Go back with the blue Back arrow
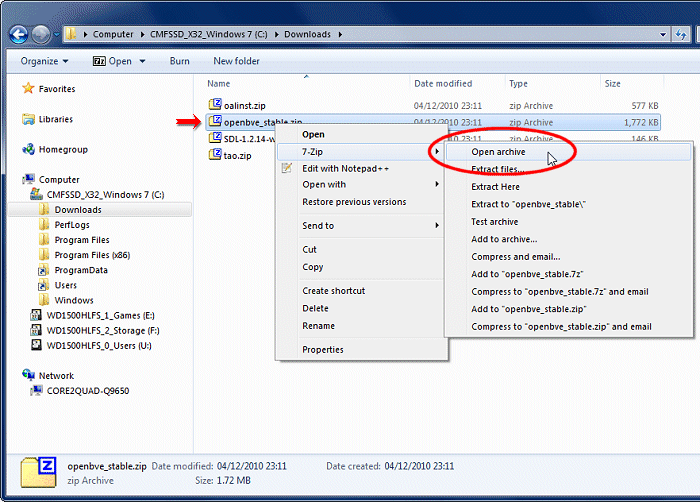The width and height of the screenshot is (700, 502). [19, 34]
